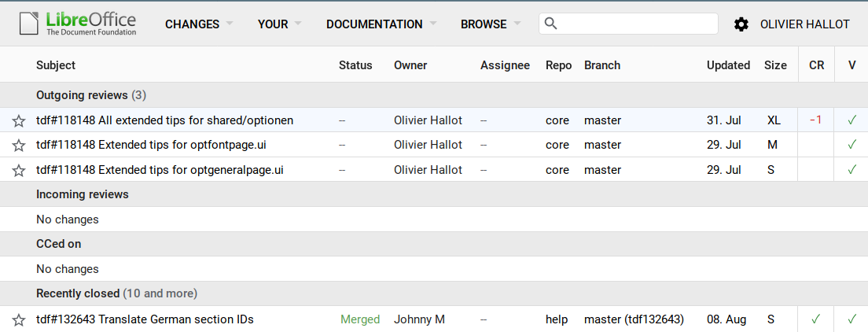The height and width of the screenshot is (332, 868).
Task: Star the optgeneralpage.ui change
Action: (19, 170)
